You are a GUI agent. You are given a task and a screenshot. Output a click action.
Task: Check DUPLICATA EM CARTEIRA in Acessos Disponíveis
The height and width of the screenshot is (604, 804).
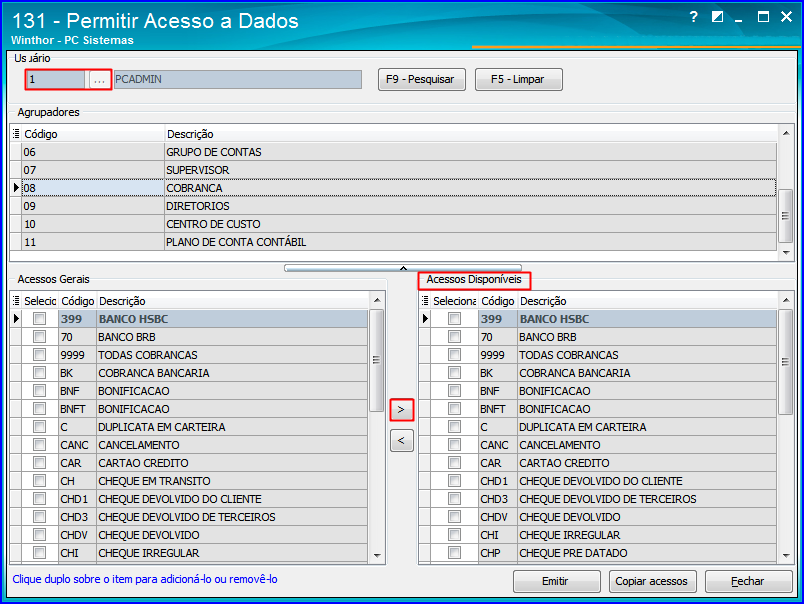[454, 427]
